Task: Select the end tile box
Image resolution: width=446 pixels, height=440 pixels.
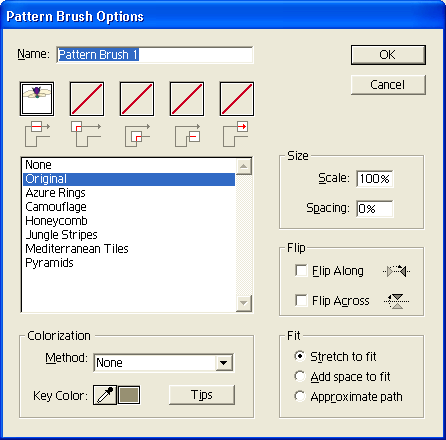Action: coord(237,99)
